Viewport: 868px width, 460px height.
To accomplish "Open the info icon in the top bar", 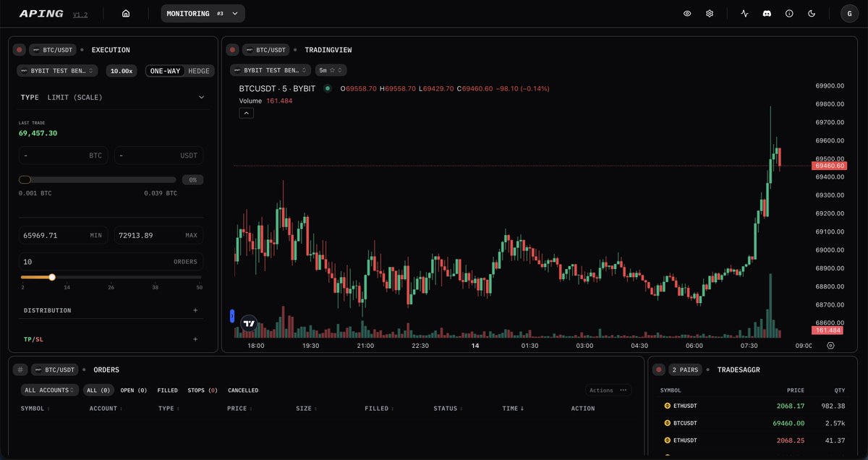I will (x=789, y=13).
